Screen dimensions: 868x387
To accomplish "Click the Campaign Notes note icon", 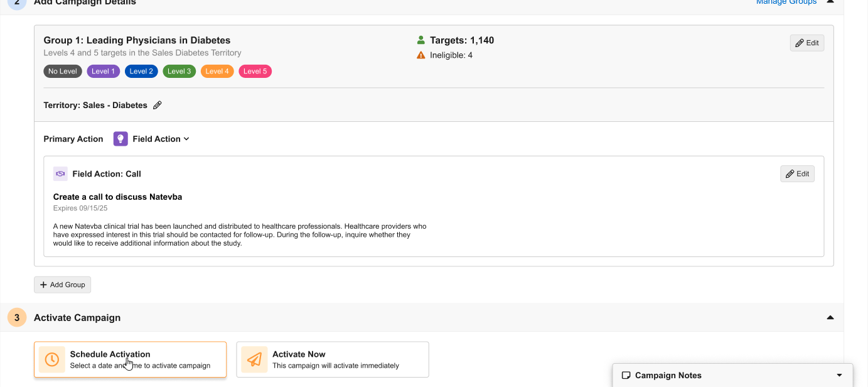I will tap(626, 376).
